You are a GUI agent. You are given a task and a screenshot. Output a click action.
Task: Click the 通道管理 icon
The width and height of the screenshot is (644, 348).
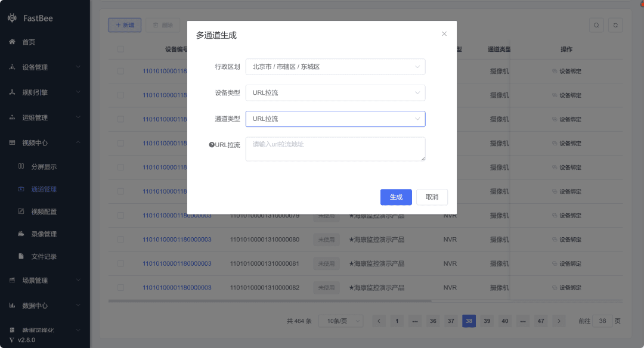21,189
